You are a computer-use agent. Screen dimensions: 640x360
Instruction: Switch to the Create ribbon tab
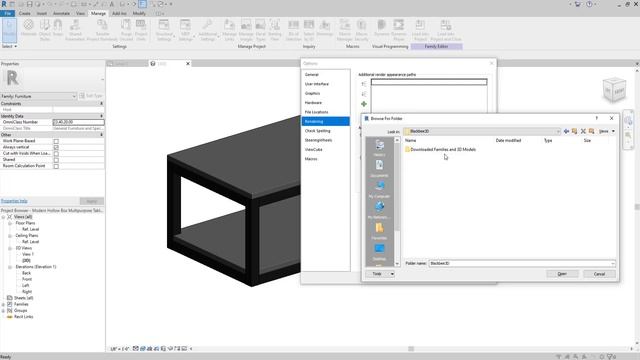[24, 13]
